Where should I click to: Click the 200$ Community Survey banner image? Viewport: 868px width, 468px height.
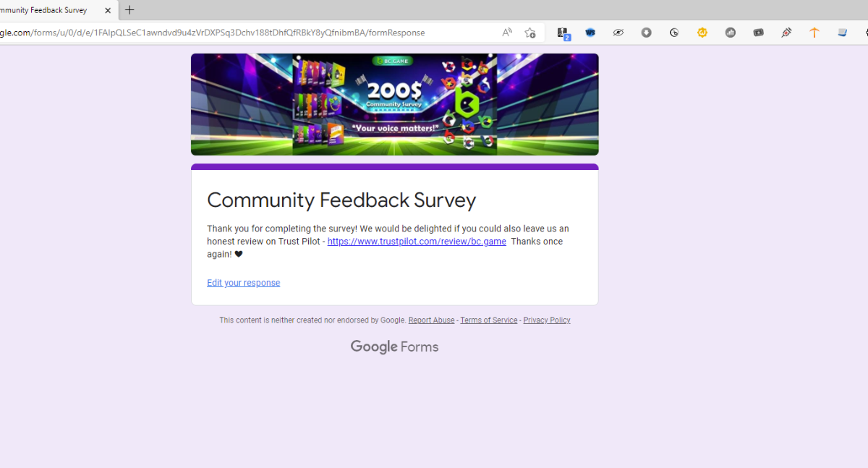click(x=394, y=104)
